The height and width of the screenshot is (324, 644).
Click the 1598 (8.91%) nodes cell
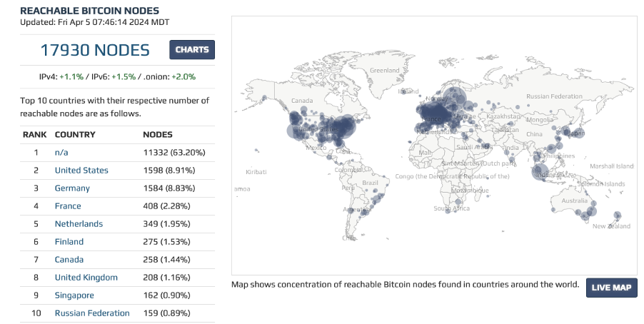point(168,171)
